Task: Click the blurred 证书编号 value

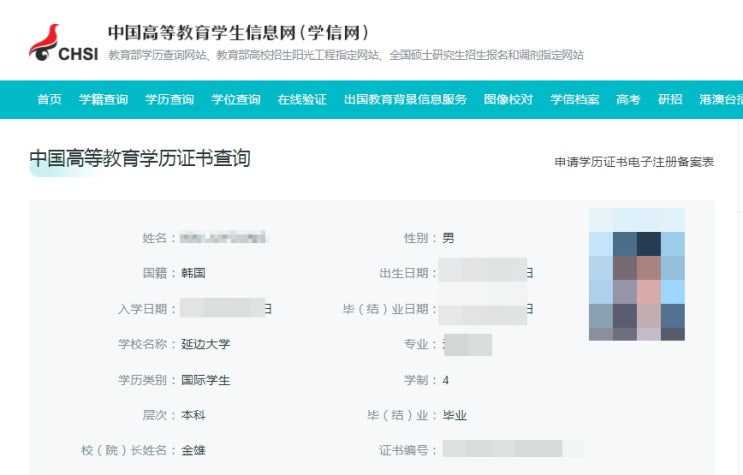Action: coord(514,448)
